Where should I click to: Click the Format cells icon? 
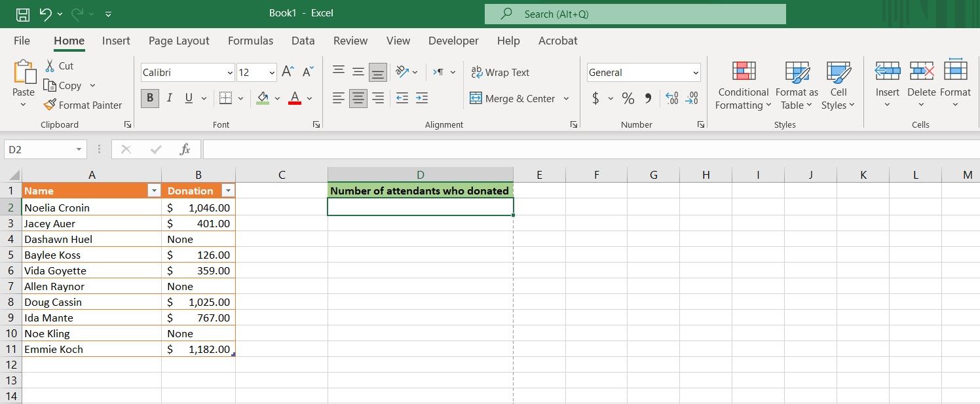956,71
